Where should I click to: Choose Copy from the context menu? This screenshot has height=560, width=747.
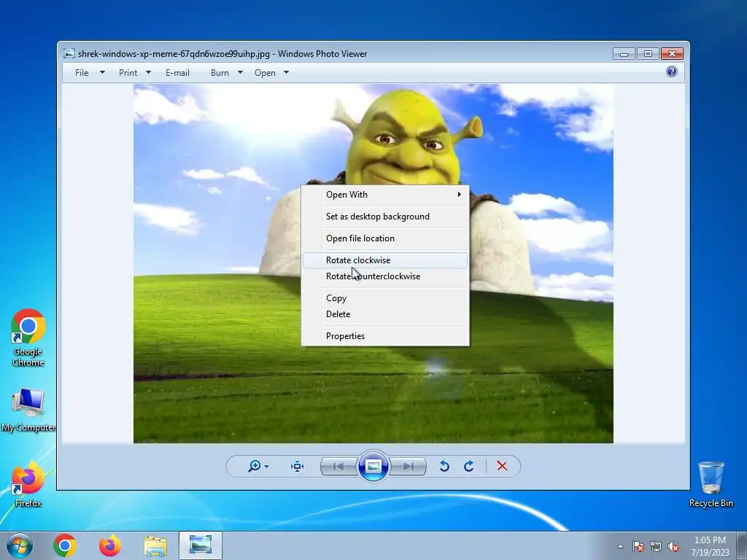(385, 298)
